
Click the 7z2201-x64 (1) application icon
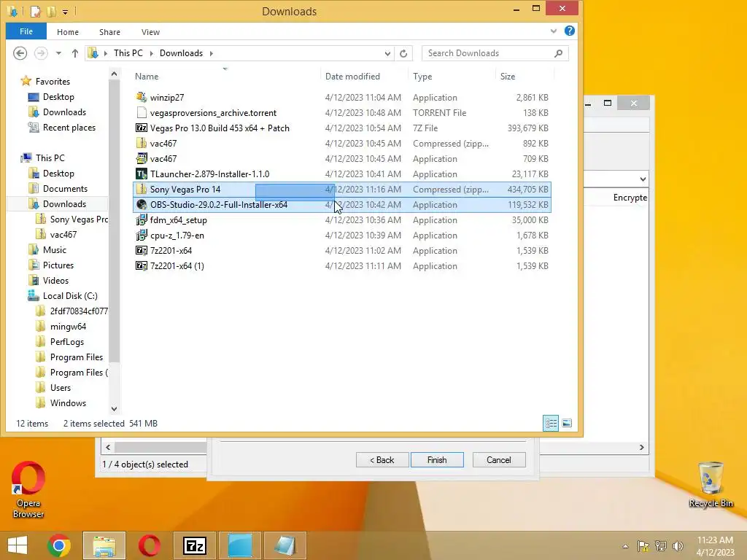coord(142,265)
